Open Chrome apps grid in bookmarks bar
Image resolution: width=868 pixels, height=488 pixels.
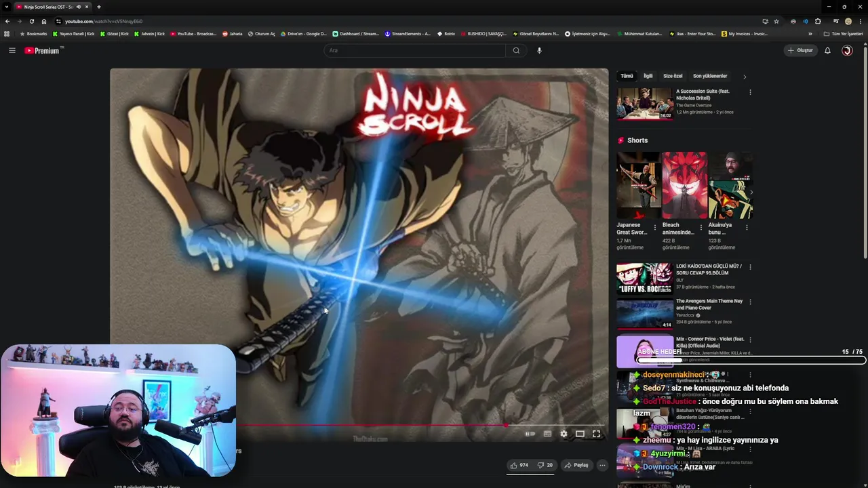pos(7,34)
